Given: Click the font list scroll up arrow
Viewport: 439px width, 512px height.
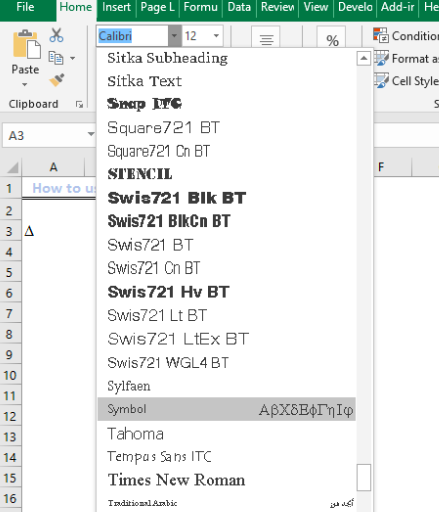Looking at the screenshot, I should (364, 59).
